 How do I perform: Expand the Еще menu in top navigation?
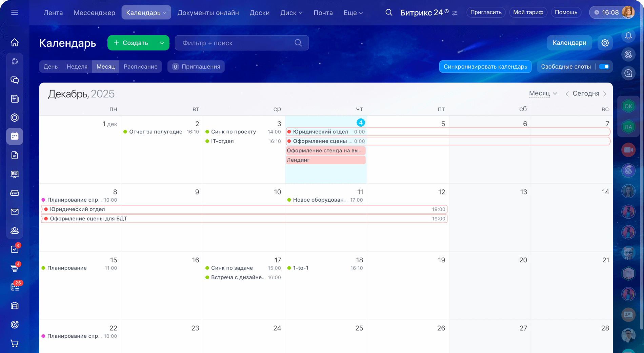[353, 13]
